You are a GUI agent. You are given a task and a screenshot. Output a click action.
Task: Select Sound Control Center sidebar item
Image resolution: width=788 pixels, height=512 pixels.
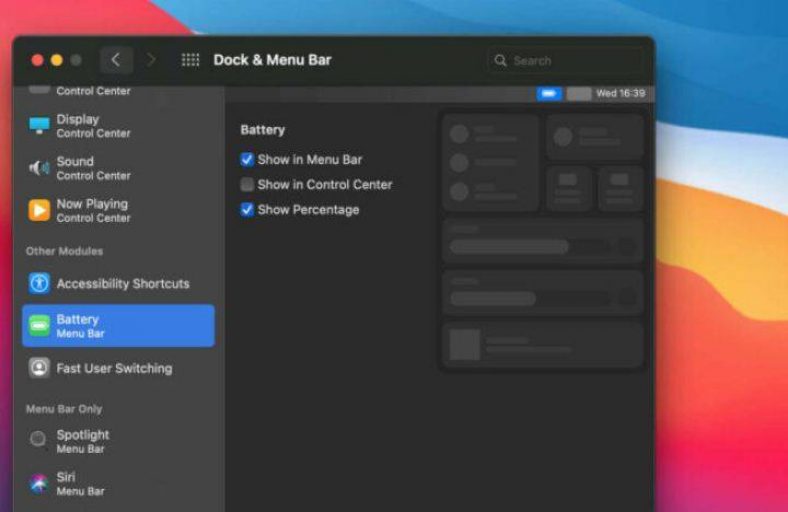tap(119, 168)
